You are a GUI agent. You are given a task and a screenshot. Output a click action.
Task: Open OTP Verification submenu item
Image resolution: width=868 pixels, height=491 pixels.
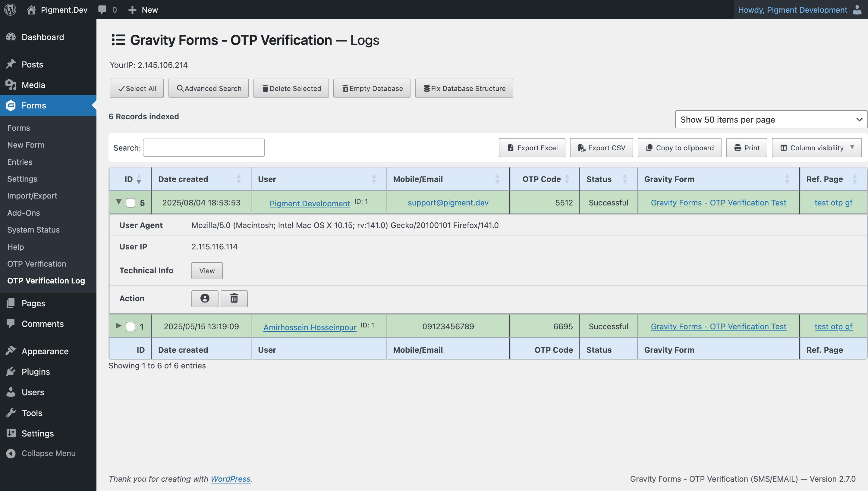tap(37, 264)
